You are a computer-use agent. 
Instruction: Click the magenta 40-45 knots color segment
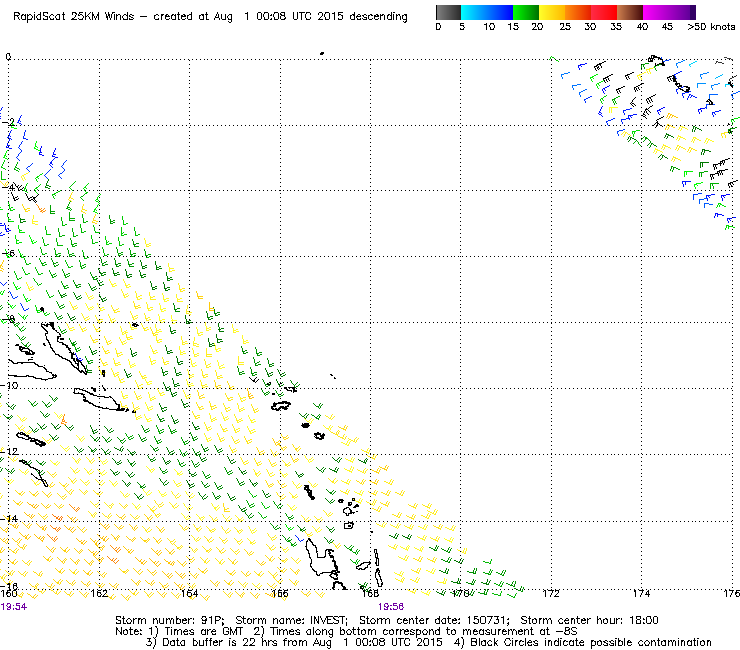[656, 12]
